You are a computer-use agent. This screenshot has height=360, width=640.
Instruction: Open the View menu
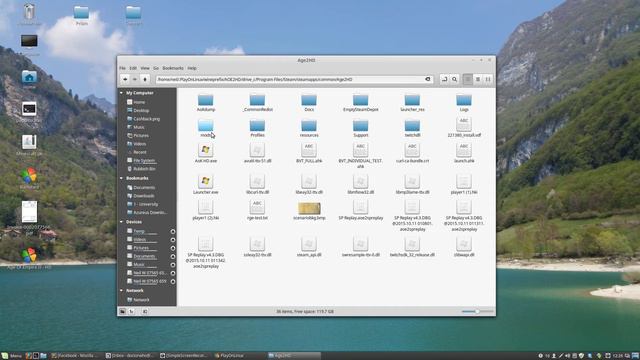[145, 68]
